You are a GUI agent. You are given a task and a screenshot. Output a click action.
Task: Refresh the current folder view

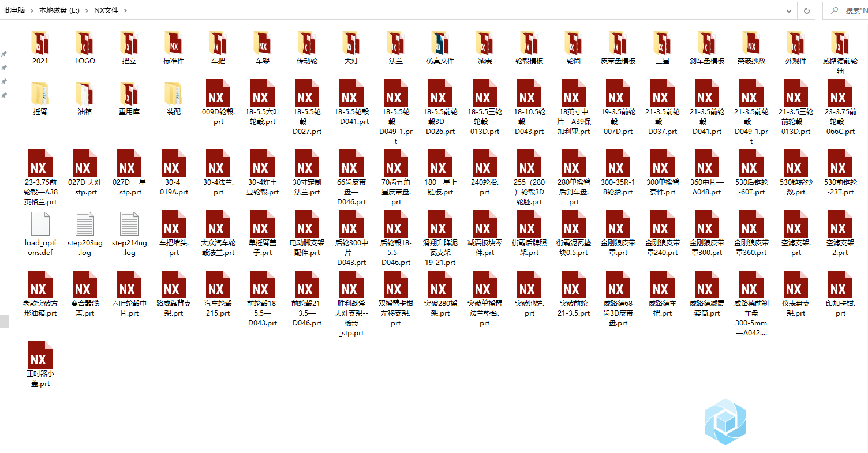pos(806,10)
